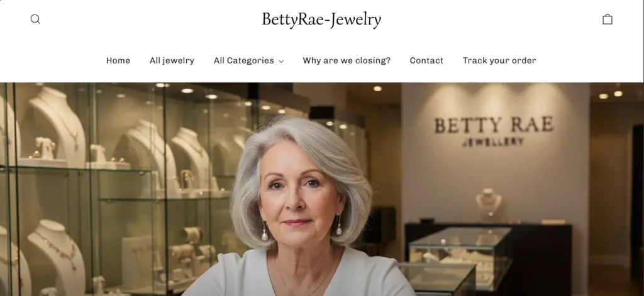Screen dimensions: 644x296
Task: Expand the All Categories dropdown menu
Action: (x=248, y=61)
